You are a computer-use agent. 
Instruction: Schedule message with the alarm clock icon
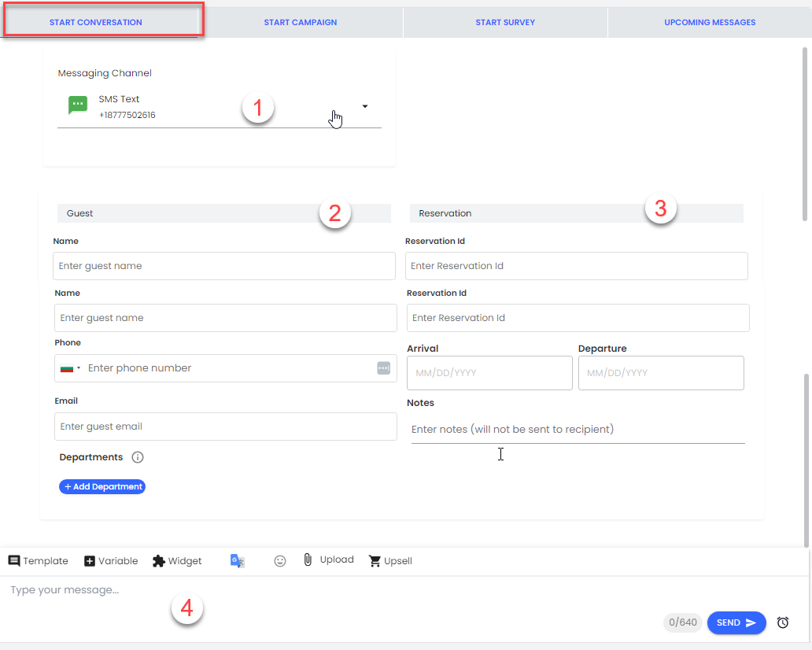point(783,622)
